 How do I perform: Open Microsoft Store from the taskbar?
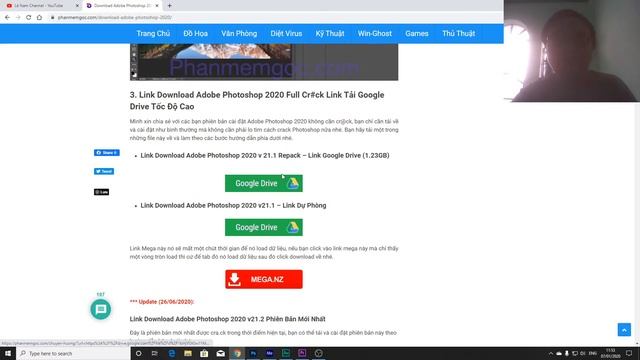point(204,353)
